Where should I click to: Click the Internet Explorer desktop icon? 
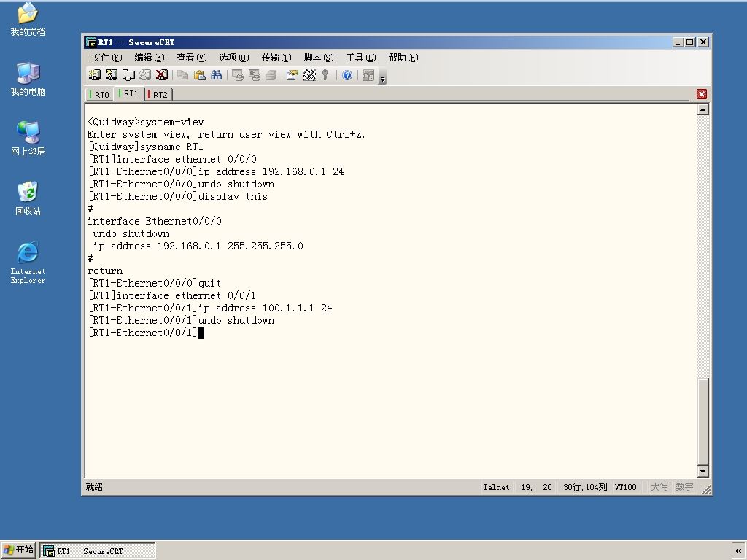(28, 262)
